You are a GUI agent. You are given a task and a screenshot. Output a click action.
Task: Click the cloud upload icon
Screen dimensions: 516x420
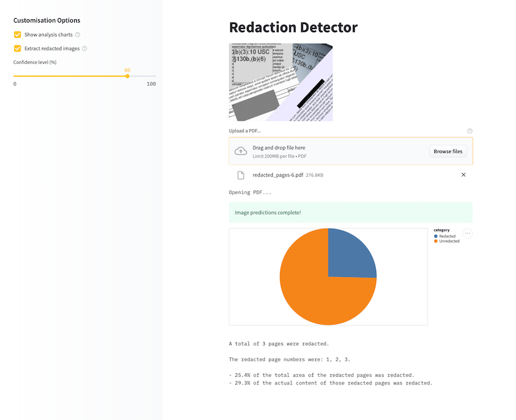241,151
